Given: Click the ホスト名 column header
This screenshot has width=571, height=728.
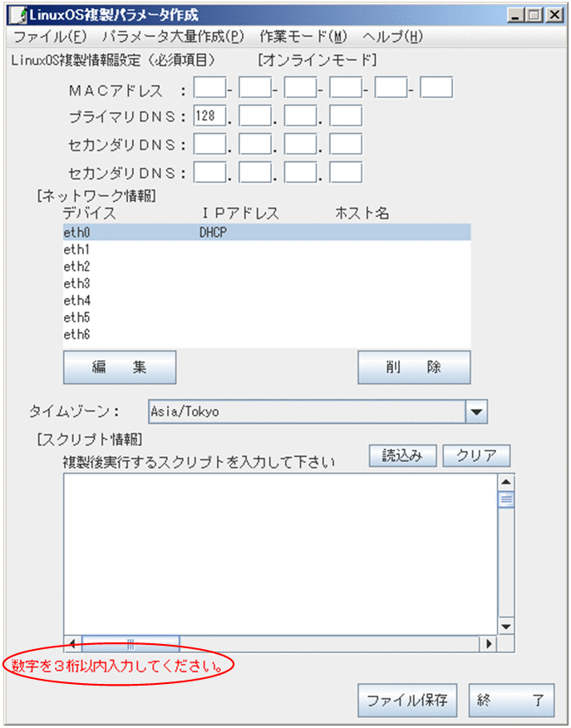Looking at the screenshot, I should click(x=362, y=213).
